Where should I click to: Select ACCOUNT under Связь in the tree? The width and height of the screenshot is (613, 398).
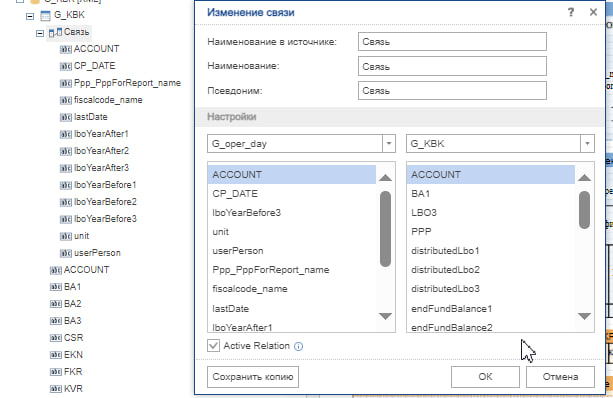(x=96, y=49)
